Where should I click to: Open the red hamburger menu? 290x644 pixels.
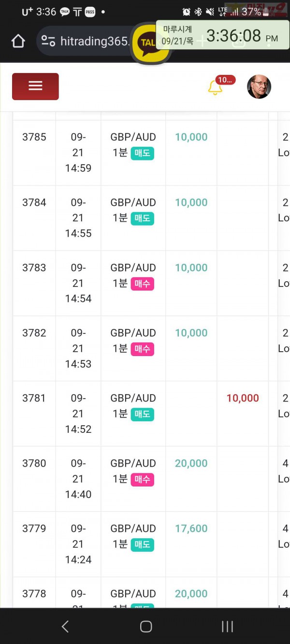click(x=35, y=86)
